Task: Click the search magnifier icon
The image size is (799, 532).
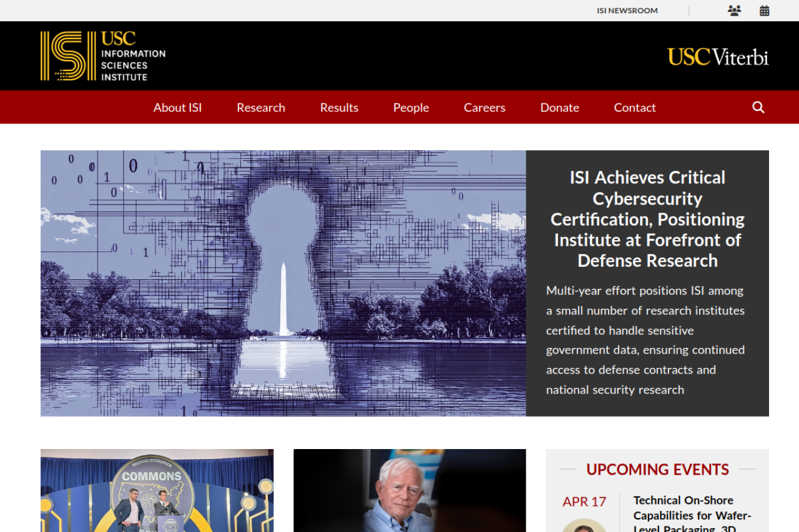Action: 758,107
